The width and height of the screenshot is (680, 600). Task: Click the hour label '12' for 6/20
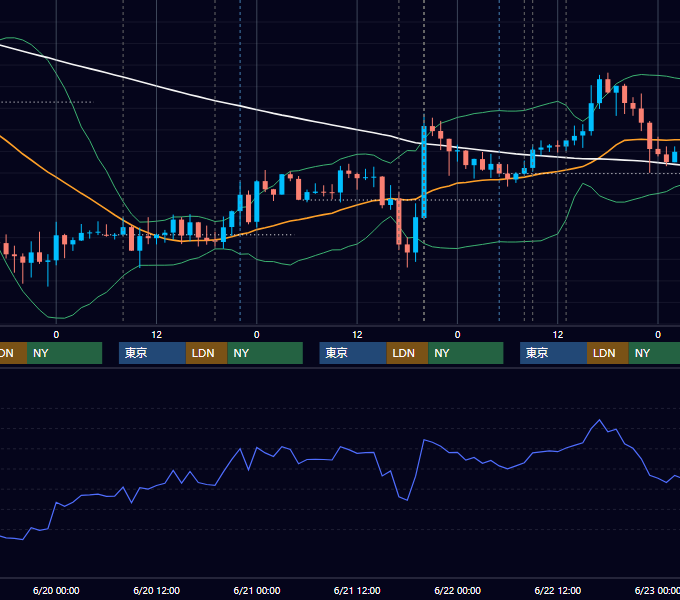click(x=157, y=335)
